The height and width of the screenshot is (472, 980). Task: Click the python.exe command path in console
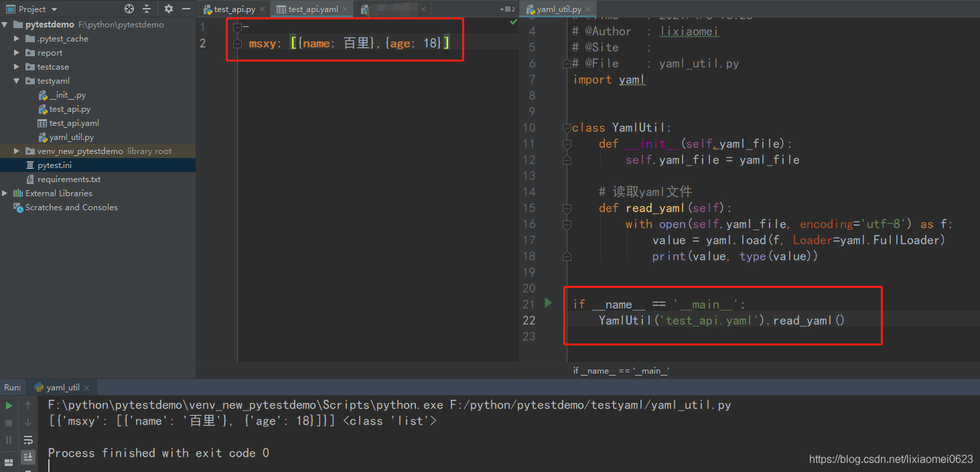(245, 405)
